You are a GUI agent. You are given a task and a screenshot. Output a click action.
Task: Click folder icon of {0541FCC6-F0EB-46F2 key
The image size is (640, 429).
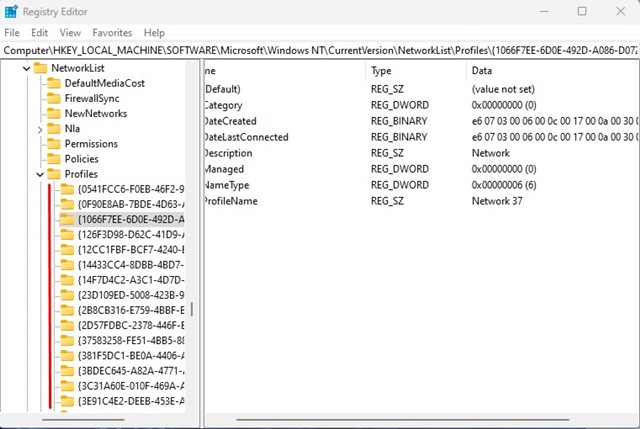tap(67, 189)
